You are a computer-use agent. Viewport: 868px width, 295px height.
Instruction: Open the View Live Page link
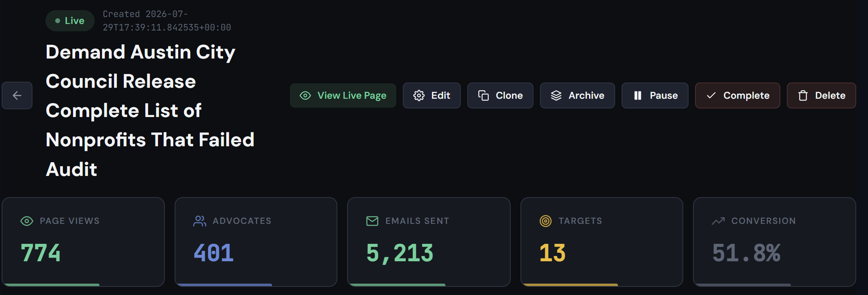tap(343, 95)
